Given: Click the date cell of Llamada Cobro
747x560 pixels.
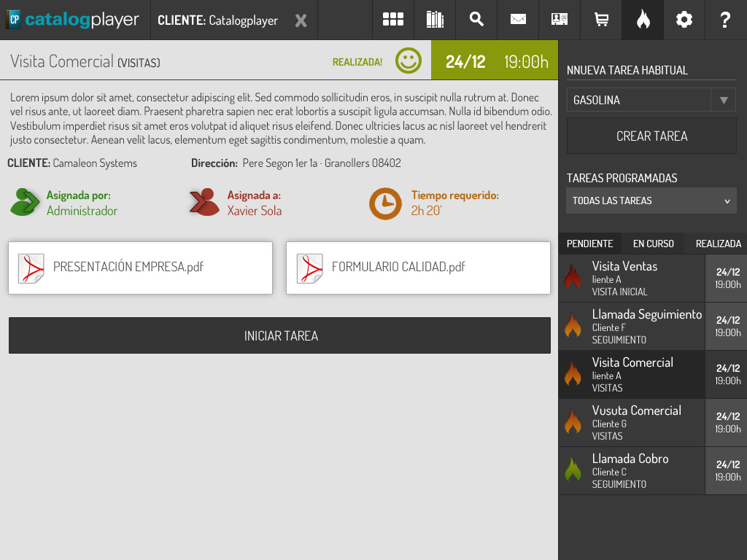Looking at the screenshot, I should coord(727,470).
